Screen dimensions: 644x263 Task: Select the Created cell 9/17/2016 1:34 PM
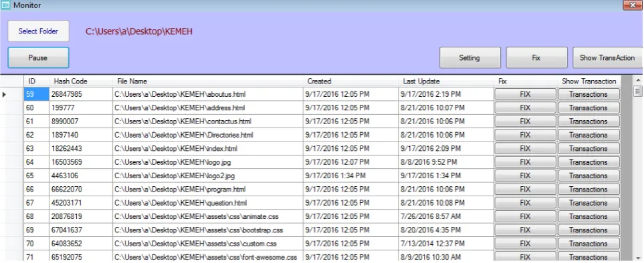pyautogui.click(x=350, y=176)
